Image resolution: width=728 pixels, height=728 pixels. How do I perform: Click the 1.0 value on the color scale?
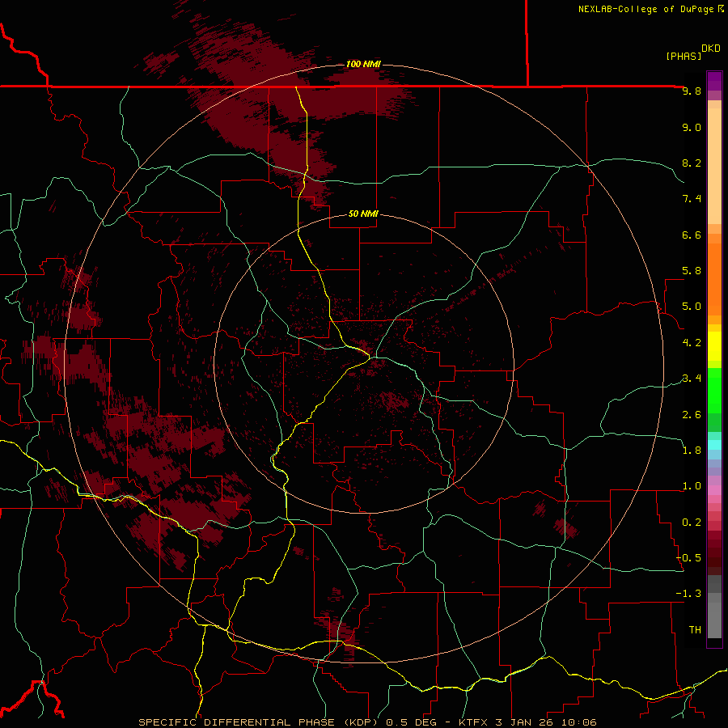click(x=692, y=487)
